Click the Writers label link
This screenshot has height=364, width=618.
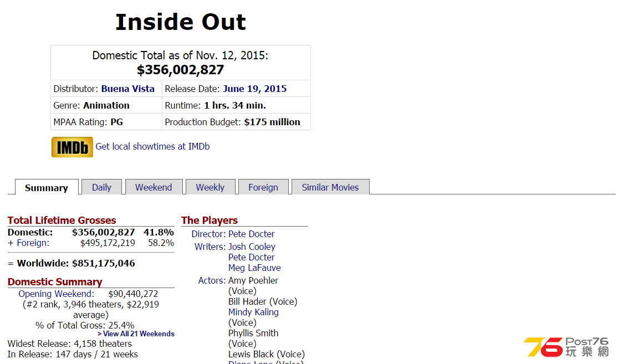click(210, 247)
